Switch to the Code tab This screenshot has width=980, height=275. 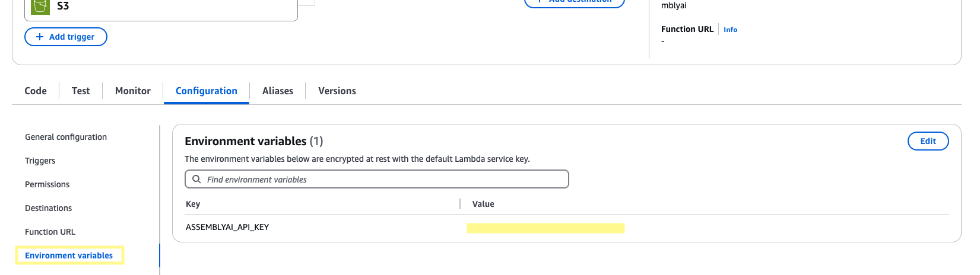pyautogui.click(x=36, y=91)
